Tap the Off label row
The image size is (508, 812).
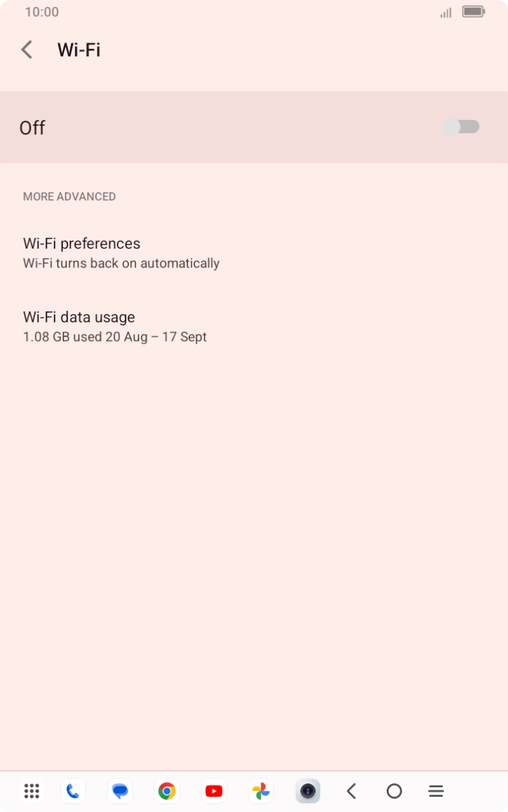(x=32, y=128)
